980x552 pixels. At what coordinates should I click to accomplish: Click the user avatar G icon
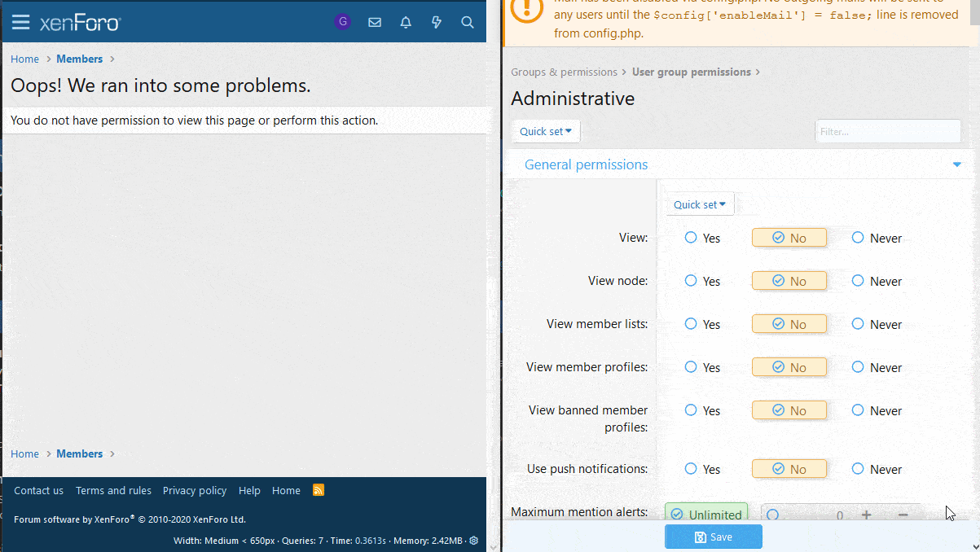(343, 22)
